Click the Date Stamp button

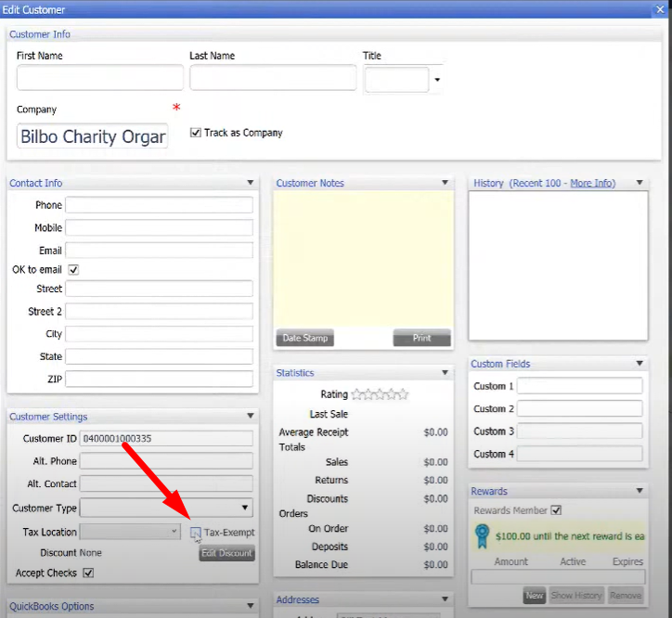(x=305, y=338)
